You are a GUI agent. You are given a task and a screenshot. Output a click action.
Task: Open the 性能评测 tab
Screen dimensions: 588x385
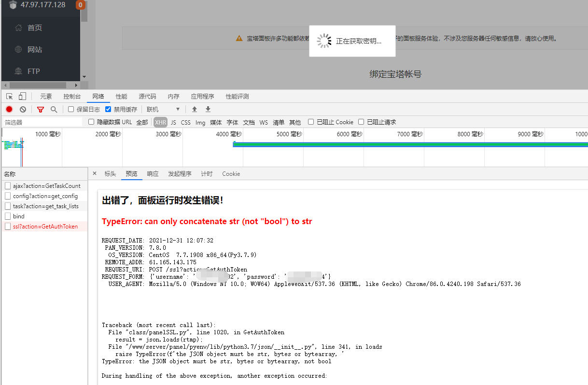pos(237,97)
